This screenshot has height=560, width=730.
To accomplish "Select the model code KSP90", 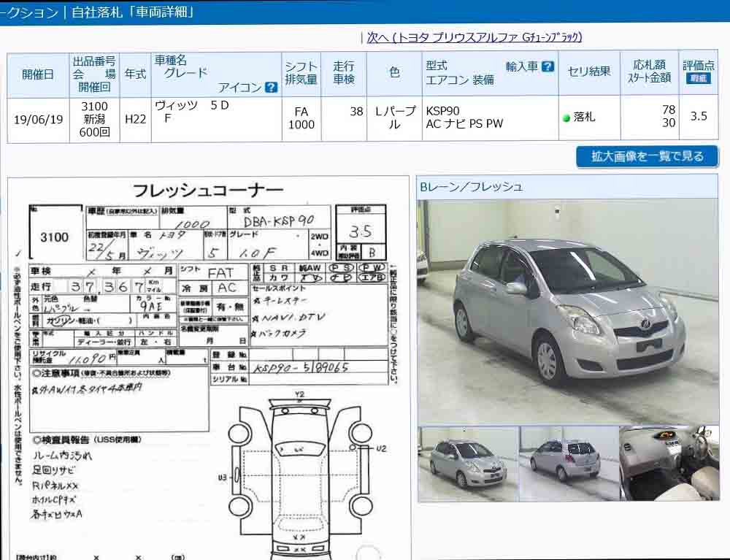I will click(x=442, y=111).
